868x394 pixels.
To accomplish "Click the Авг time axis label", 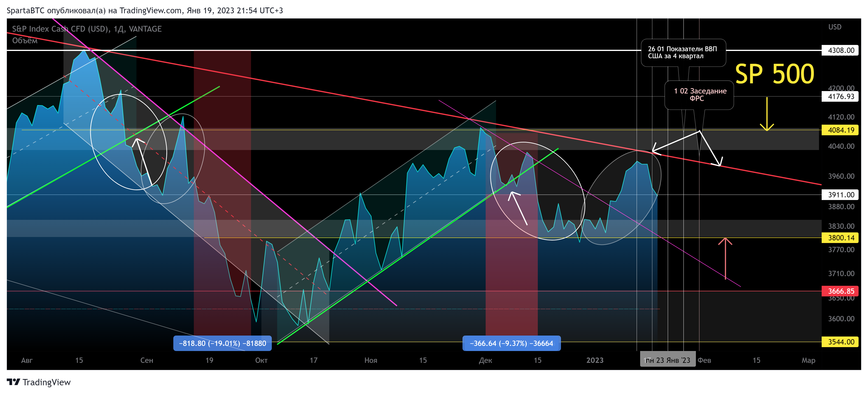I will [x=27, y=360].
